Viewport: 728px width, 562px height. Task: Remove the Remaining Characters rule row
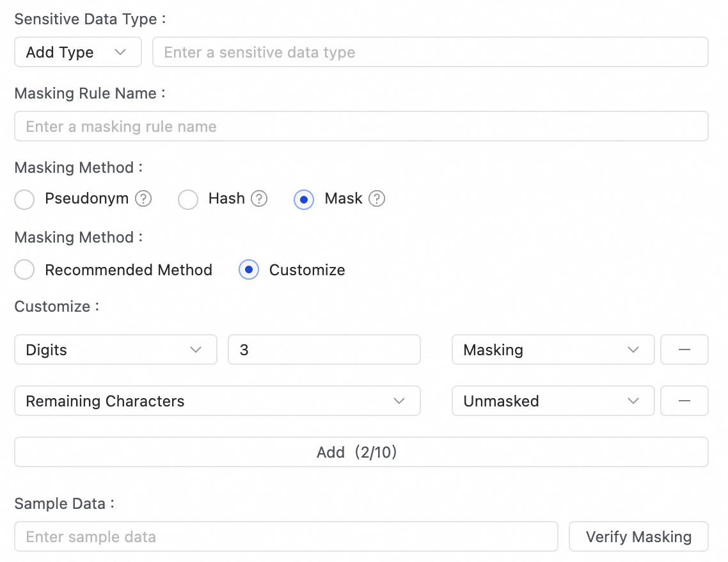[x=684, y=401]
